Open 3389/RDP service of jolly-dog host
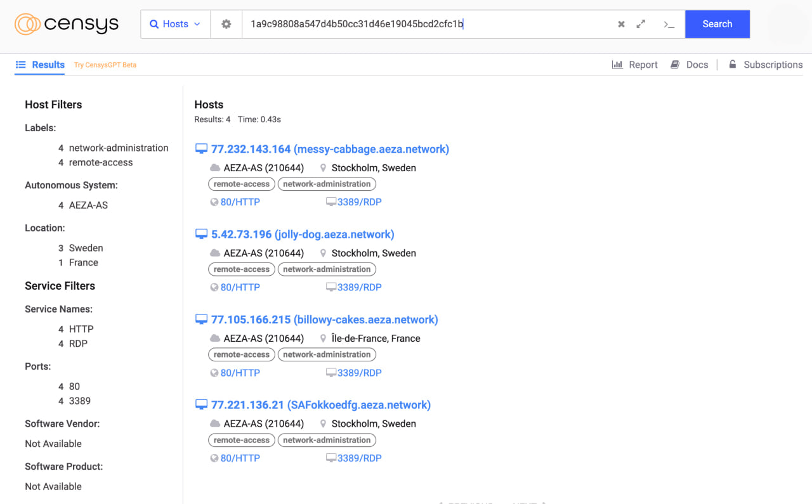 (359, 287)
